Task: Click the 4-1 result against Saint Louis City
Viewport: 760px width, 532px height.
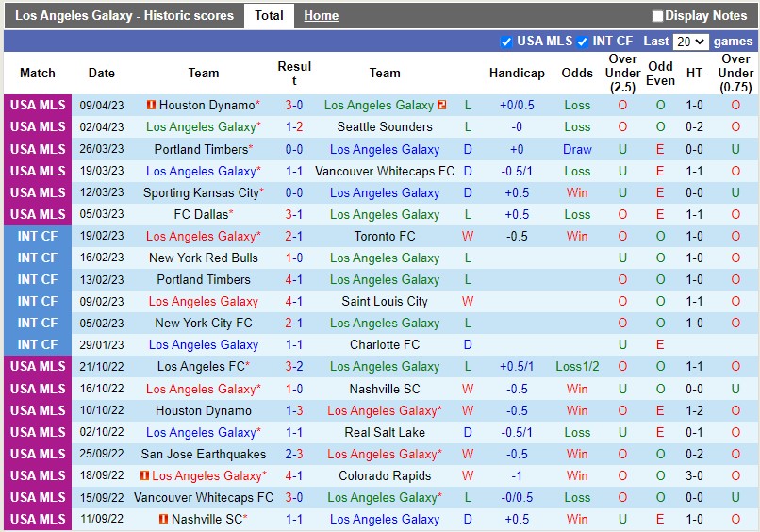Action: tap(294, 301)
